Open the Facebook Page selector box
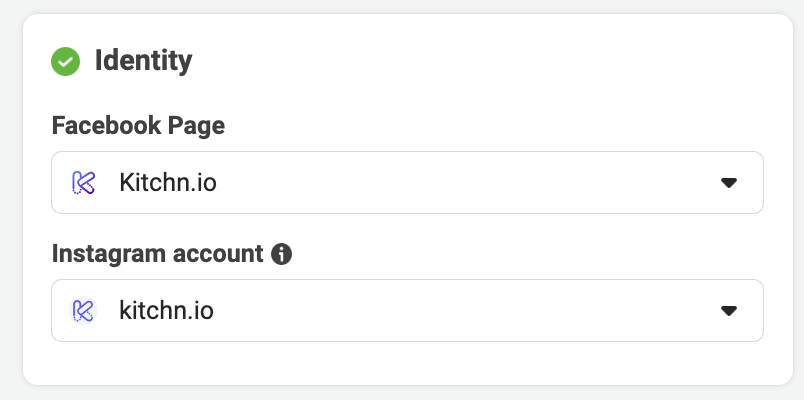This screenshot has width=804, height=400. coord(407,183)
